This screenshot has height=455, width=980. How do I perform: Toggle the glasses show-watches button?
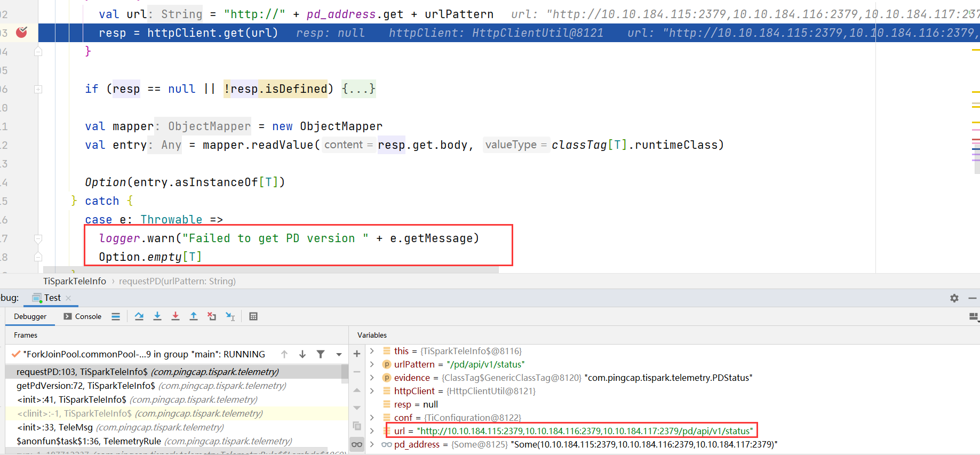[357, 444]
